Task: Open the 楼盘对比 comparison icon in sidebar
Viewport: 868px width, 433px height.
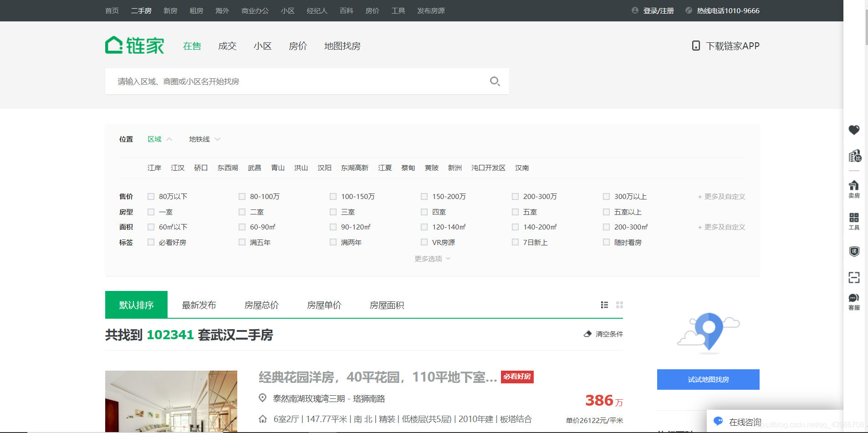Action: click(854, 156)
